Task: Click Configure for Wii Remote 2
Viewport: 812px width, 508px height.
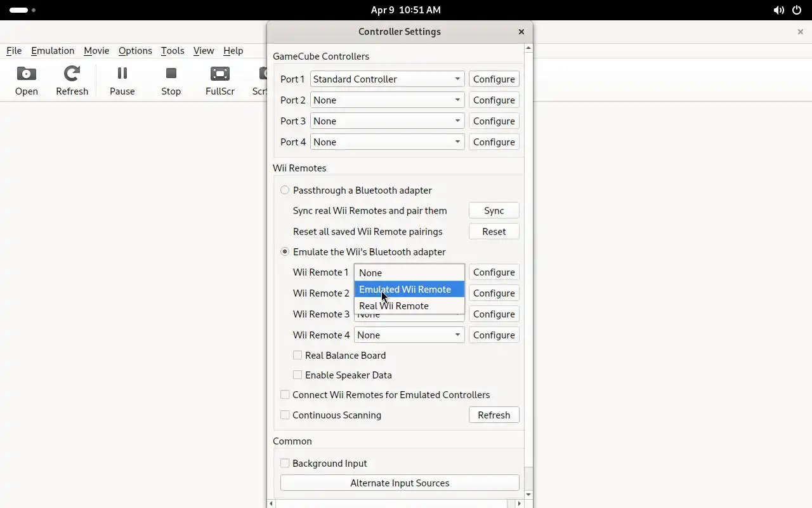Action: [x=494, y=293]
